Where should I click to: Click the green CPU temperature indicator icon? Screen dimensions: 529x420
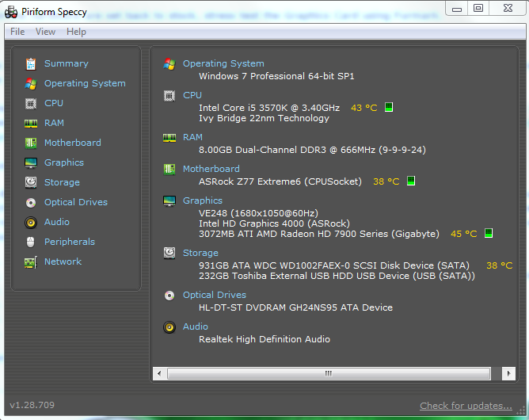(389, 107)
